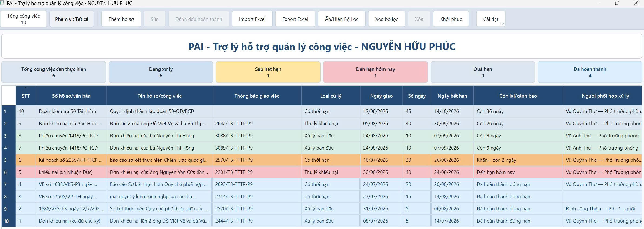Sort by the Ngày giao column header

coord(381,96)
